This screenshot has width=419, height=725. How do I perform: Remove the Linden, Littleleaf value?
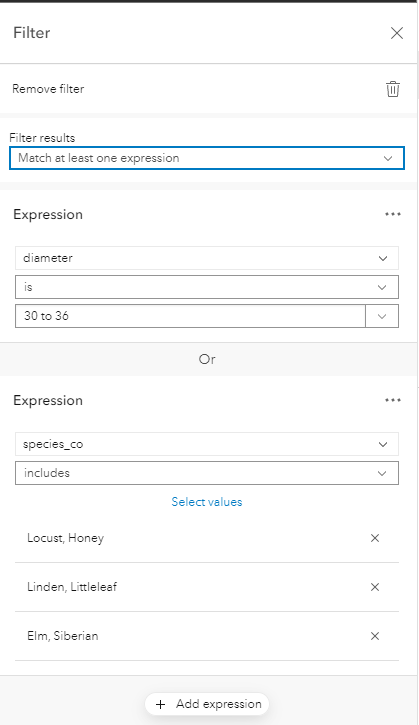click(x=375, y=587)
